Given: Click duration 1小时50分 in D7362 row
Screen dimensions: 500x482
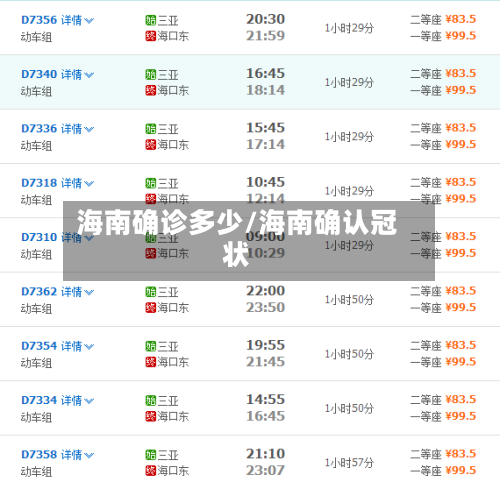Looking at the screenshot, I should pyautogui.click(x=349, y=300).
